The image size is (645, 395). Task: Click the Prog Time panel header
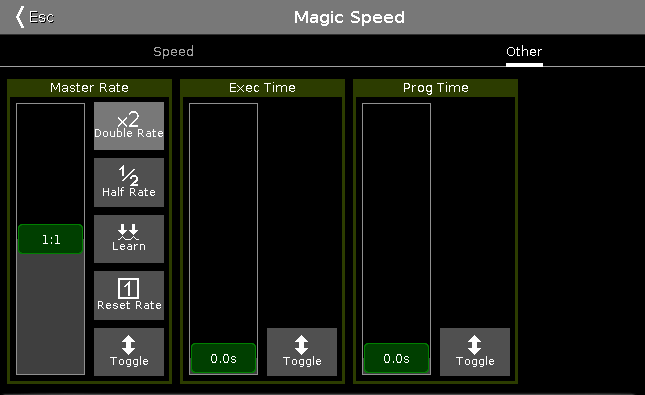435,88
